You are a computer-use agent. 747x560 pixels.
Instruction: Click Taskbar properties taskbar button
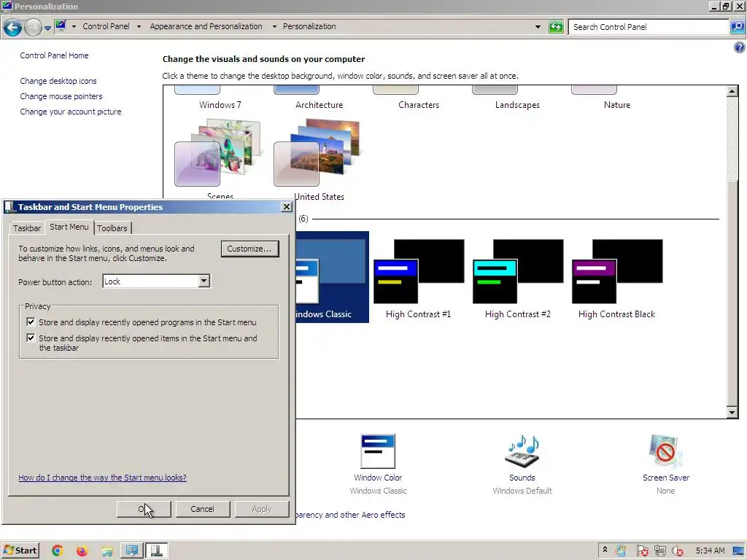156,551
